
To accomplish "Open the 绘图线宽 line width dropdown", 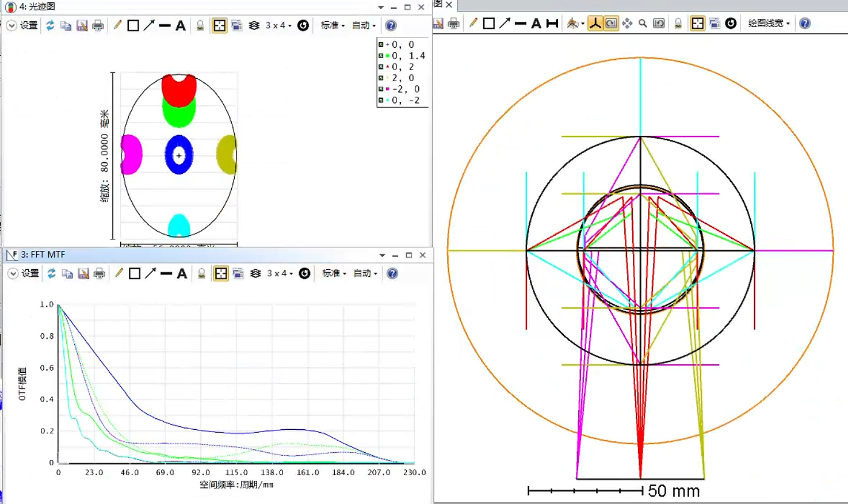I will point(769,24).
